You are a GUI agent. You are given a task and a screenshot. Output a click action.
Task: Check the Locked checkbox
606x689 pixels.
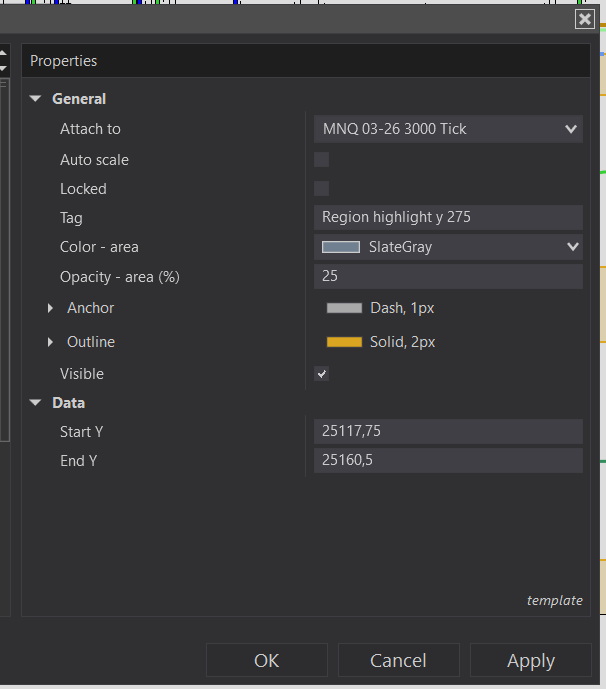click(321, 188)
